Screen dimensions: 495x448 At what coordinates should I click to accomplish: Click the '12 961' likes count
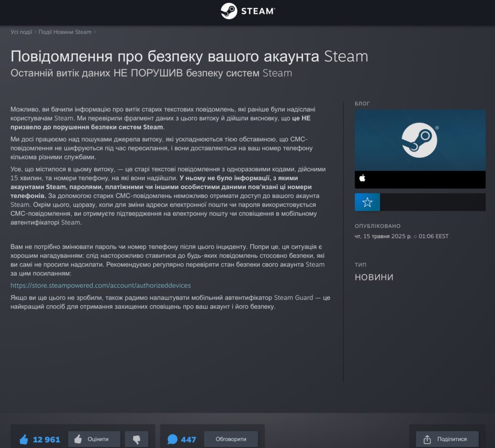point(46,439)
